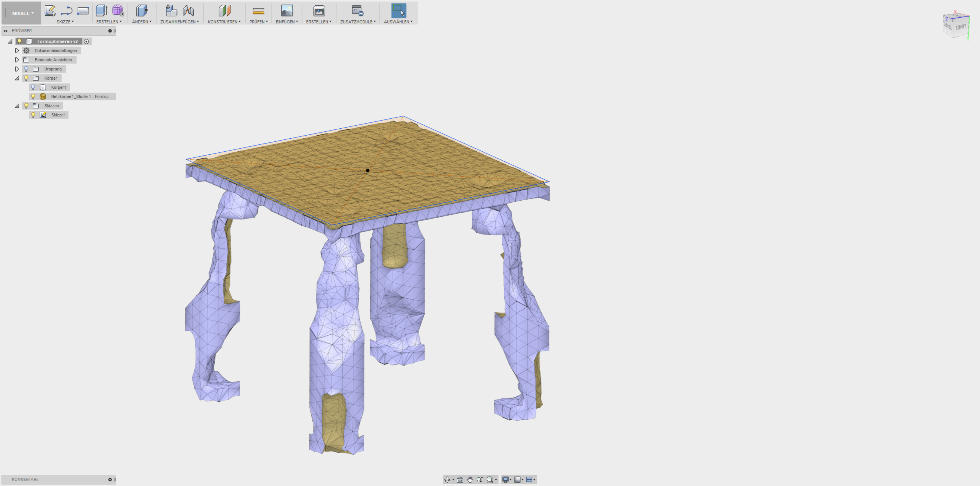The width and height of the screenshot is (980, 486).
Task: Click the Viewports layout icon
Action: [x=529, y=480]
